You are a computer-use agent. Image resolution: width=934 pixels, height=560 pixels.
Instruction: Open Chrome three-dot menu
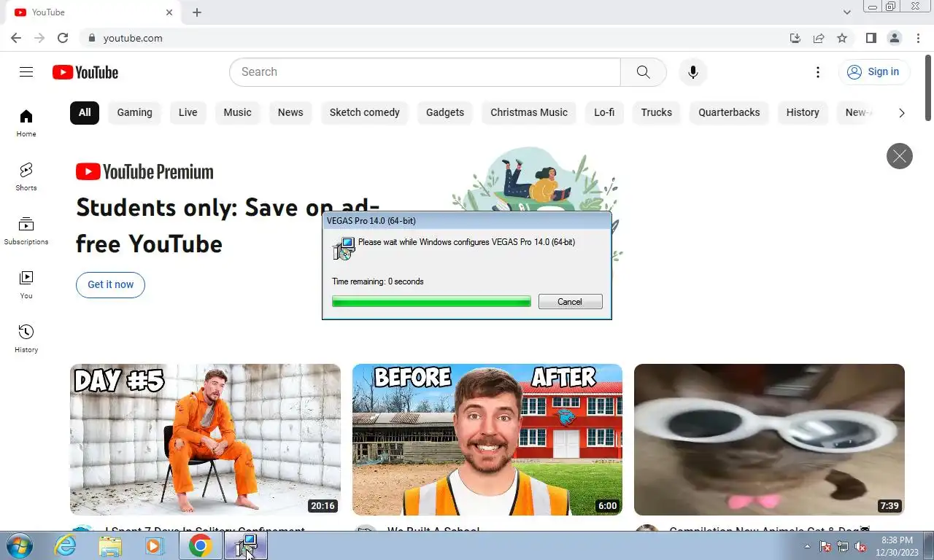(x=917, y=38)
